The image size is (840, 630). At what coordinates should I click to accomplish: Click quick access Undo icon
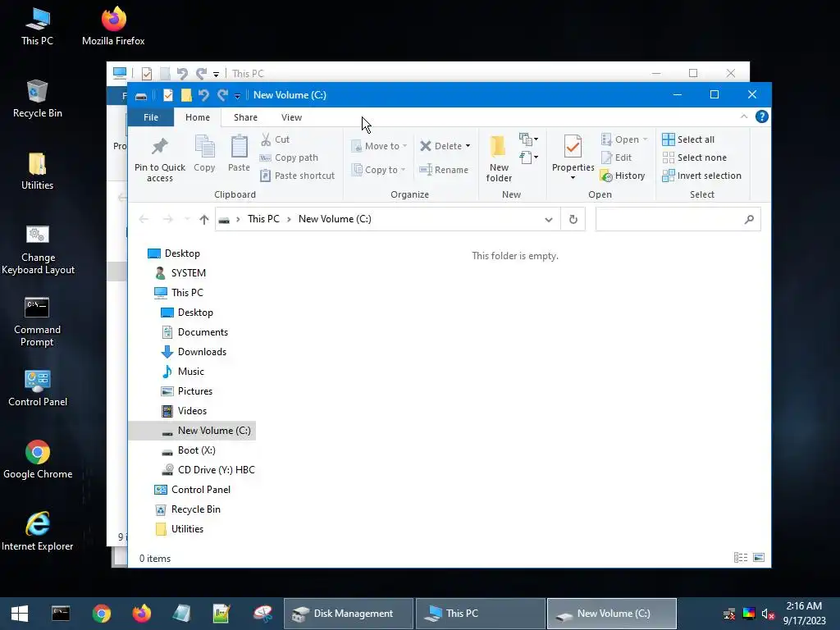pyautogui.click(x=203, y=95)
